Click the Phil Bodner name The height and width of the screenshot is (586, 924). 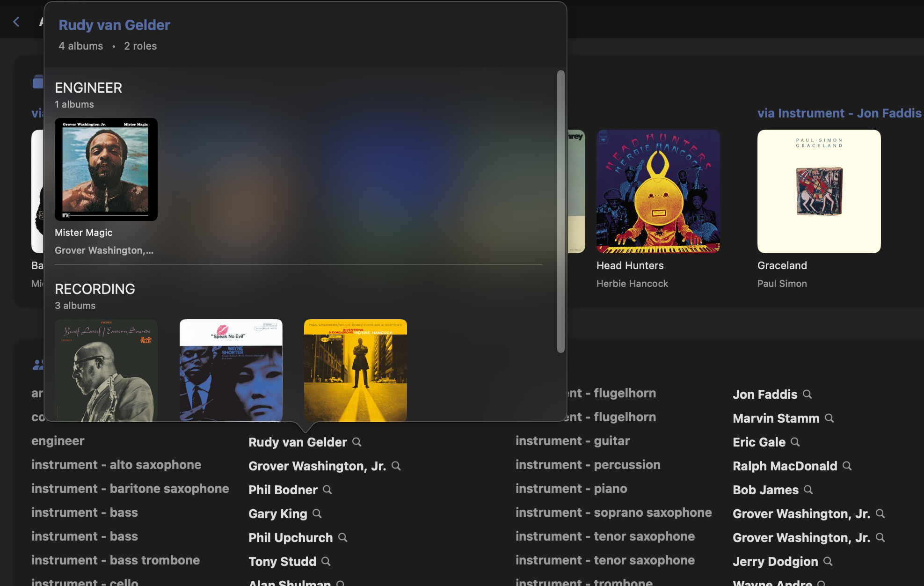[283, 490]
